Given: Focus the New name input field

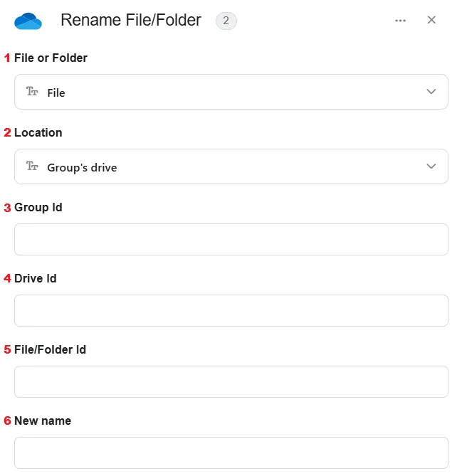Looking at the screenshot, I should coord(231,453).
